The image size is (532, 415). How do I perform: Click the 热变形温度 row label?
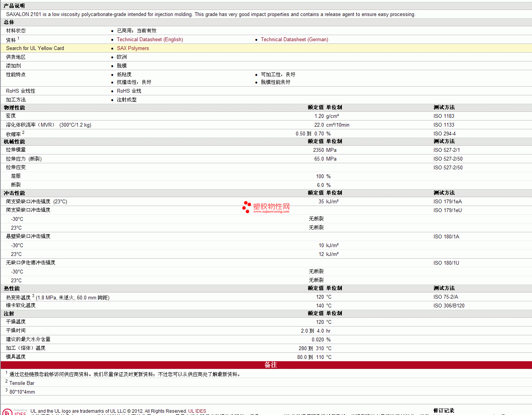point(58,297)
